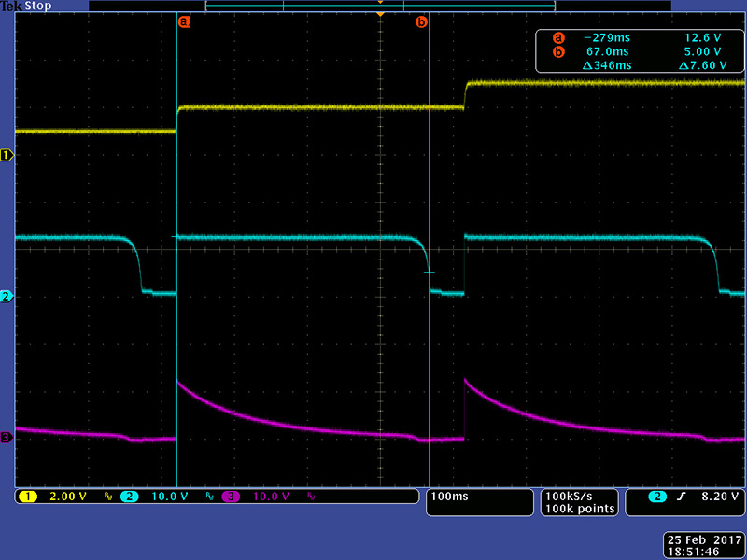The image size is (747, 560).
Task: Select the cyan channel 2 ground marker
Action: pyautogui.click(x=7, y=297)
